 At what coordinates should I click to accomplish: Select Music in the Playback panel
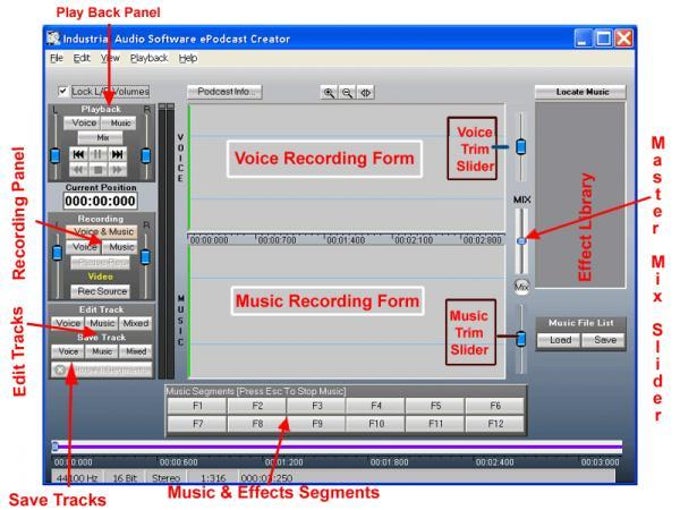click(120, 123)
